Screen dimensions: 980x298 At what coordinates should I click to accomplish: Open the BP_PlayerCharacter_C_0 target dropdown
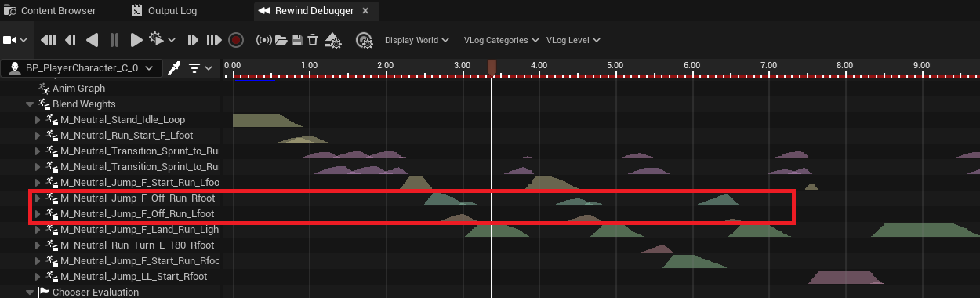(x=82, y=68)
